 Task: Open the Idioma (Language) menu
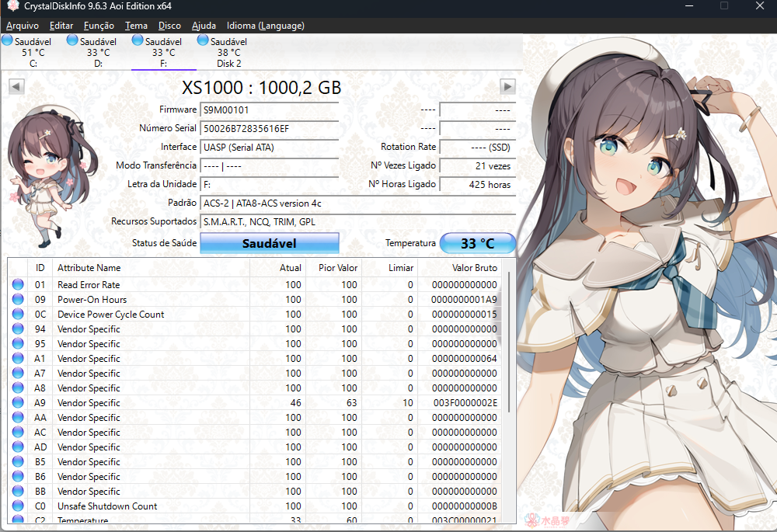[266, 26]
